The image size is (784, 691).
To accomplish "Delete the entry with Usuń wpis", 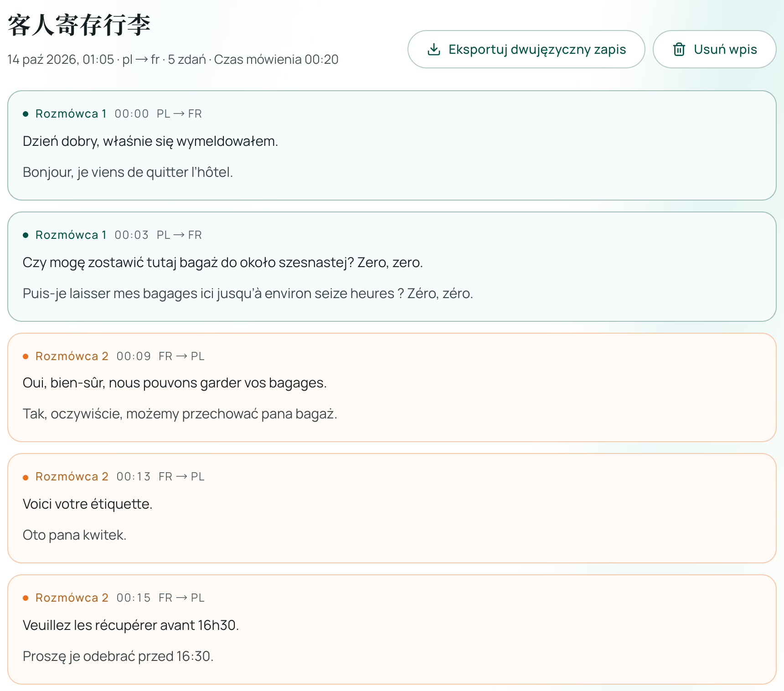I will pos(714,49).
